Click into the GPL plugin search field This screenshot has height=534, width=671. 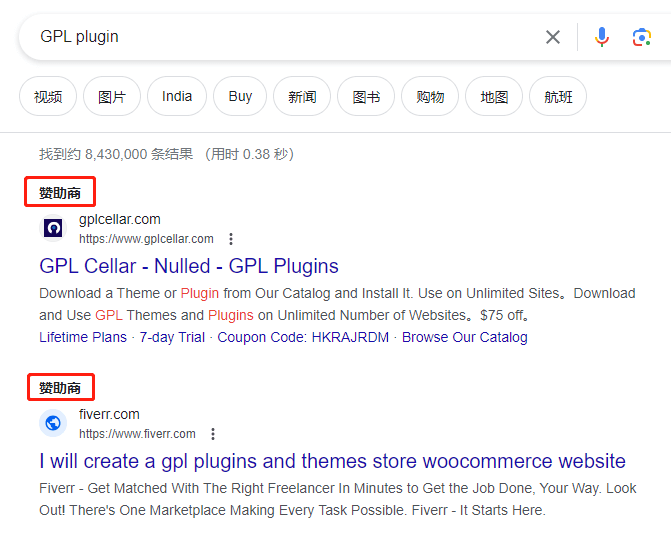click(280, 37)
